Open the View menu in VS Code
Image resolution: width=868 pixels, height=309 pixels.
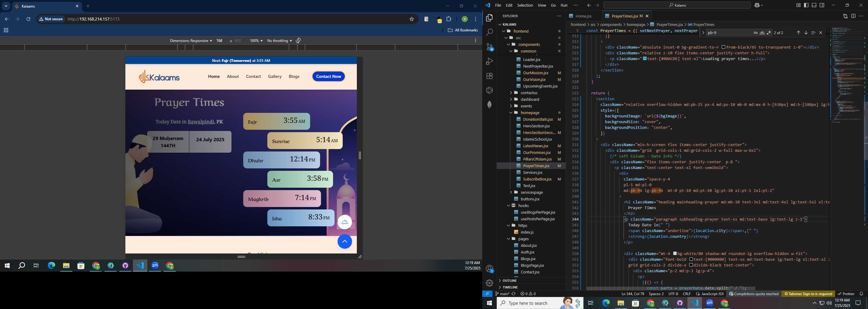[x=542, y=5]
